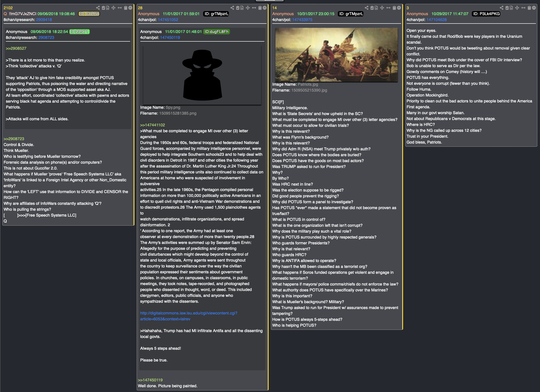Click the four-arrow move icon on post 14
Viewport: 540px width, 392px height.
coord(382,8)
